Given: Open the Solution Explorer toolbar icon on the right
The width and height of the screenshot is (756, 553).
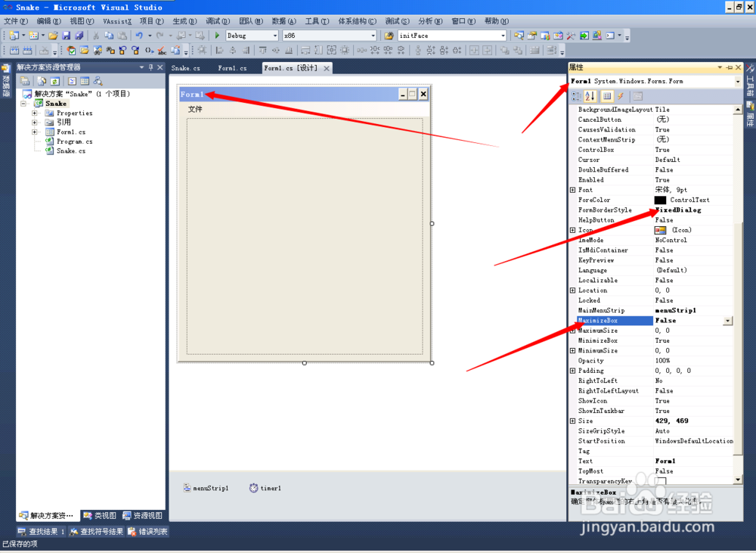Looking at the screenshot, I should 519,36.
